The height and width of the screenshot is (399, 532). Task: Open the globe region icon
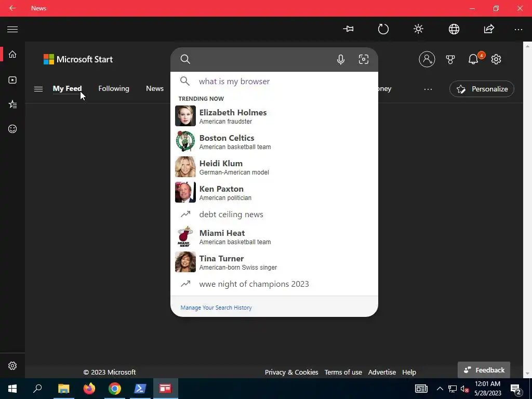(x=454, y=29)
